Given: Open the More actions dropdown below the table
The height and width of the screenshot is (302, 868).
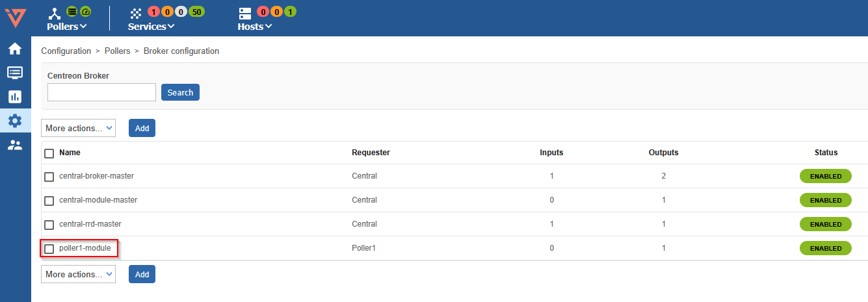Looking at the screenshot, I should 78,274.
